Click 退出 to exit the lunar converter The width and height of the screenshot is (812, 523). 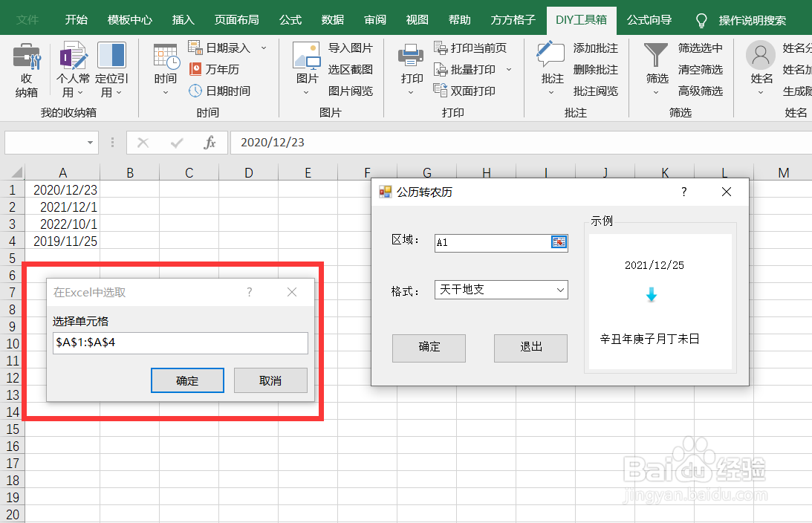tap(530, 348)
